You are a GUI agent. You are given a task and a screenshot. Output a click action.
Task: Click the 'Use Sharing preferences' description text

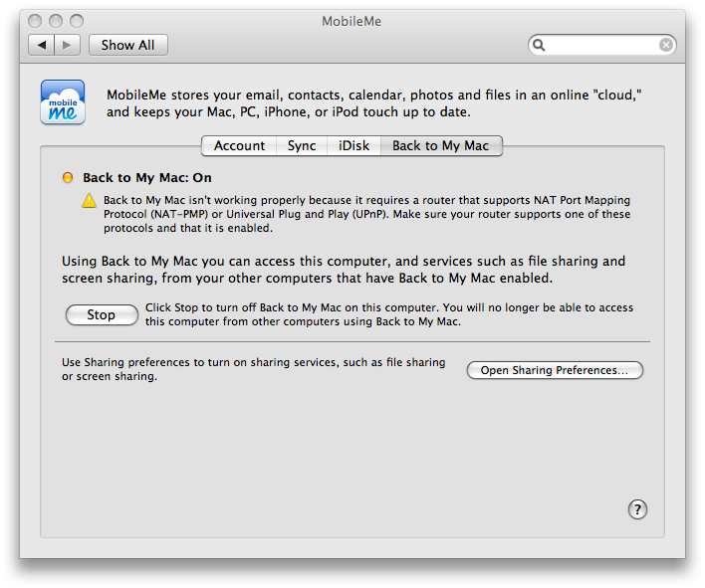(x=254, y=369)
